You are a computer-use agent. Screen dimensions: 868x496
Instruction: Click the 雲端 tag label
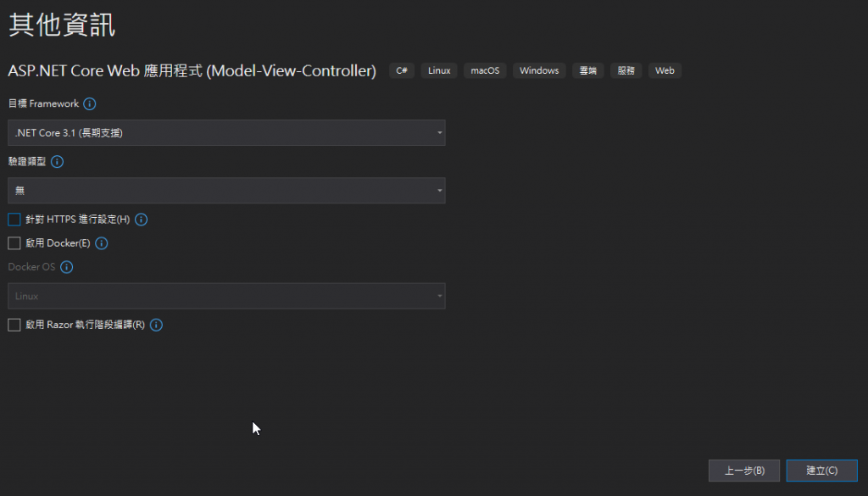(x=587, y=70)
